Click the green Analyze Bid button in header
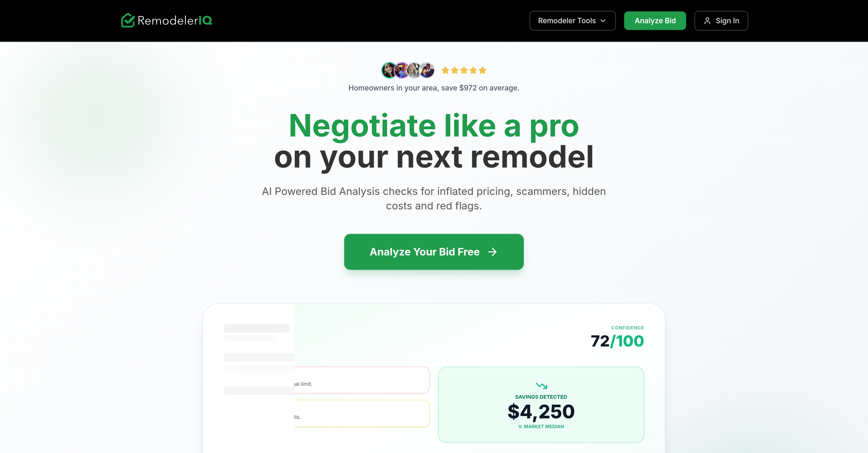868x453 pixels. point(655,21)
